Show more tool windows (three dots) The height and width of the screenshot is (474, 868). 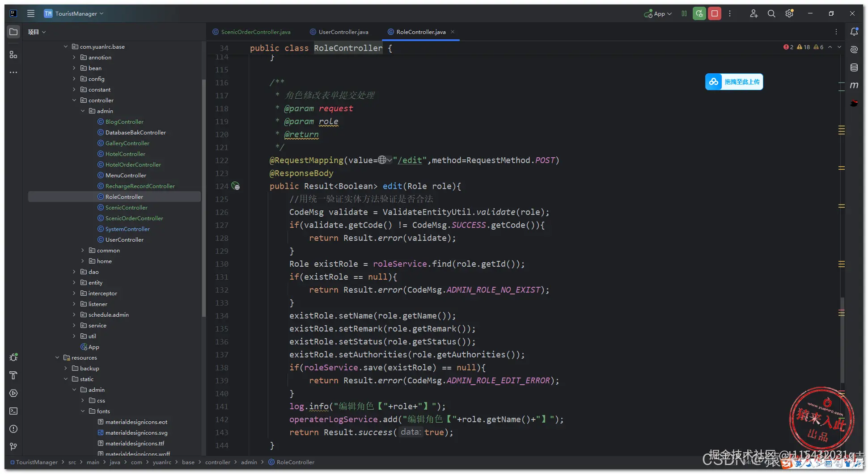pyautogui.click(x=13, y=72)
